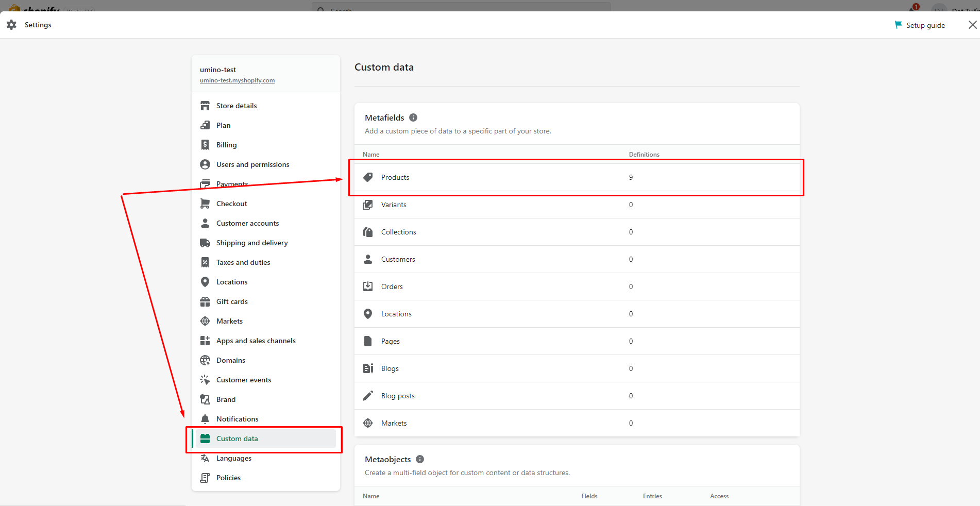The width and height of the screenshot is (980, 506).
Task: Open umino-test.myshopify.com store link
Action: pyautogui.click(x=237, y=80)
